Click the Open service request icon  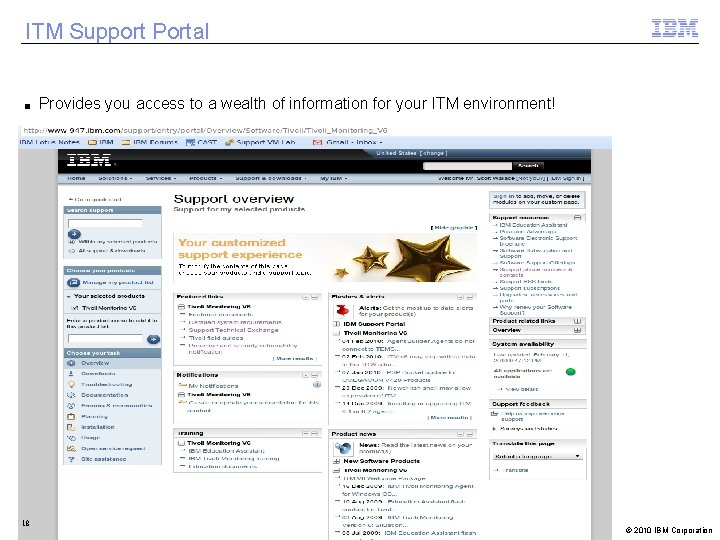[x=71, y=449]
